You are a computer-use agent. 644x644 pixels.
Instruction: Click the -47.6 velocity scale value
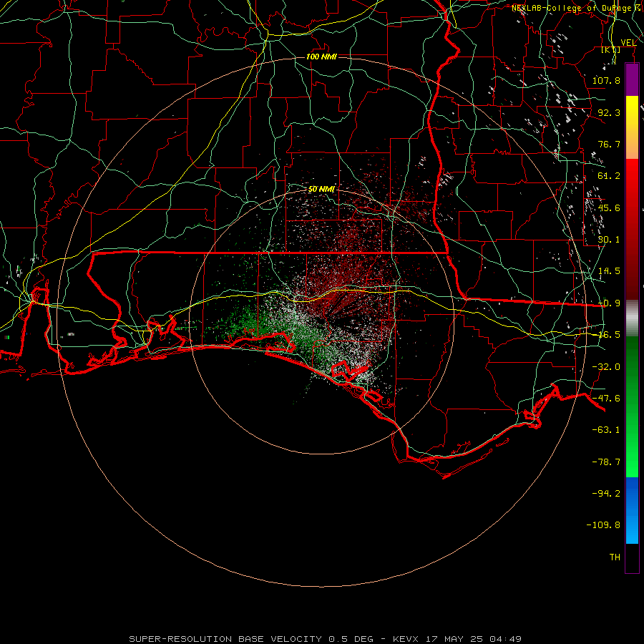[606, 399]
